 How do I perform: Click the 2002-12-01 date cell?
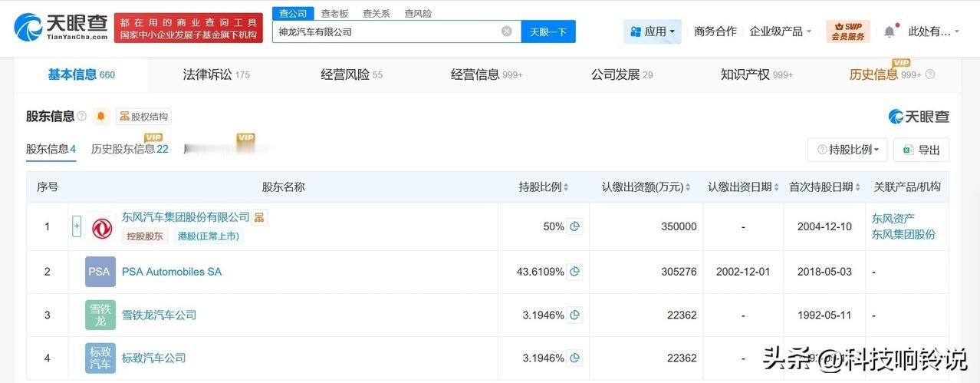[x=743, y=272]
